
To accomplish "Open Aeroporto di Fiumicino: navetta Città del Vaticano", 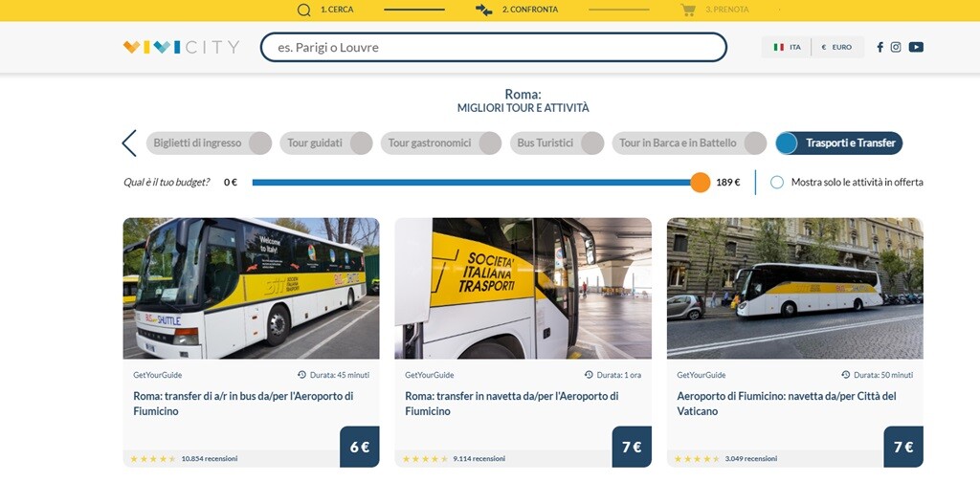I will point(787,404).
